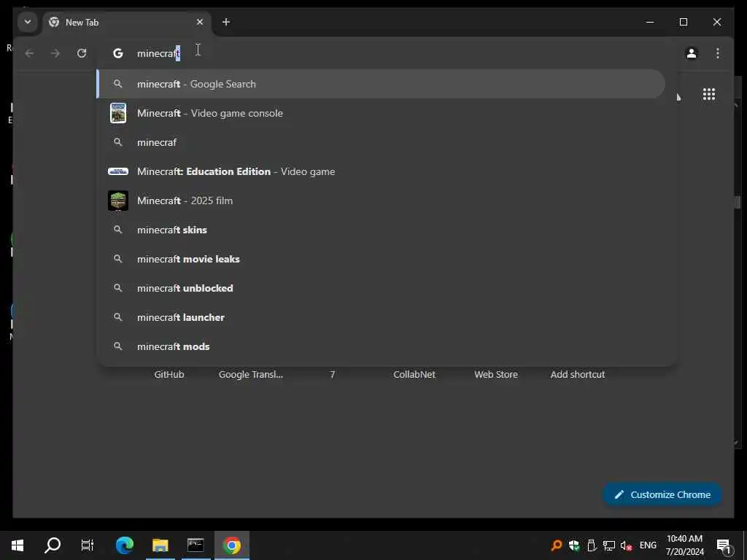The image size is (747, 560).
Task: Open the notification center icon
Action: click(x=724, y=545)
